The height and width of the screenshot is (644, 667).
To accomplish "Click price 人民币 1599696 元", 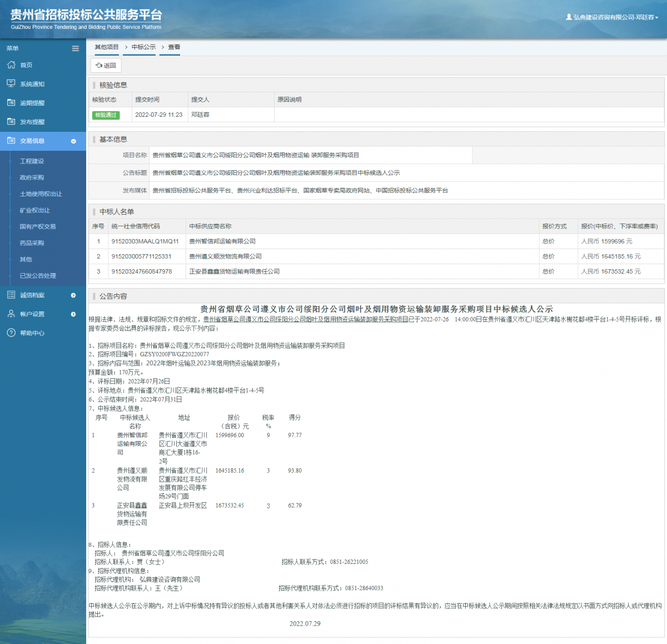I will [606, 241].
